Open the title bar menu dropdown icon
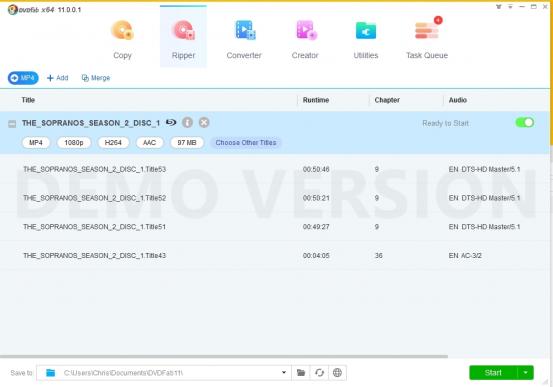 (510, 7)
